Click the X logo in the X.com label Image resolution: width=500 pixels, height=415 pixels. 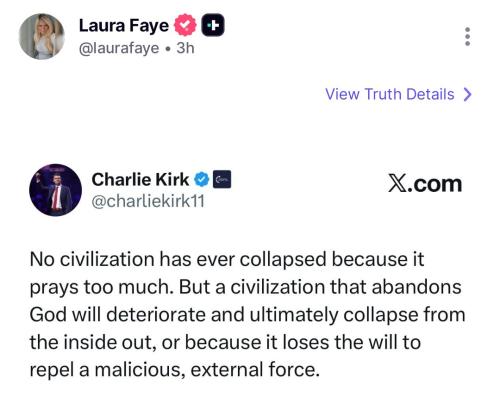coord(397,184)
